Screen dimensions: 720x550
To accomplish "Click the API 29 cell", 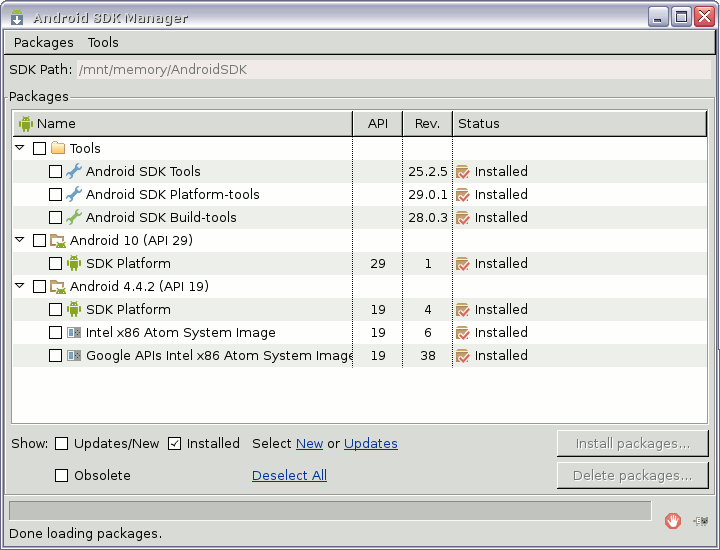I will (x=378, y=264).
